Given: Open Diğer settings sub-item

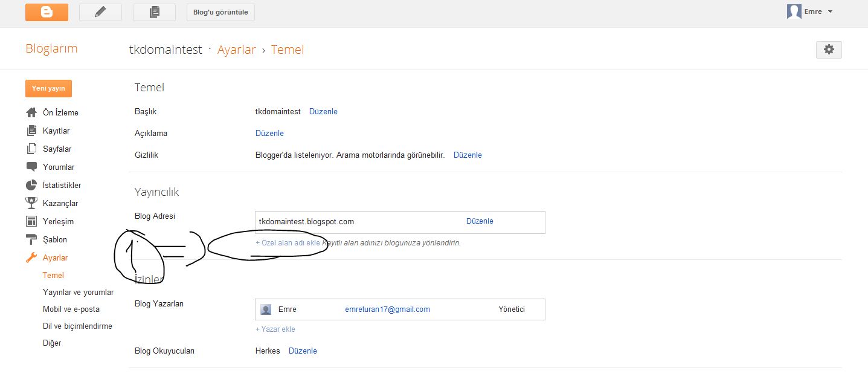Looking at the screenshot, I should (52, 343).
